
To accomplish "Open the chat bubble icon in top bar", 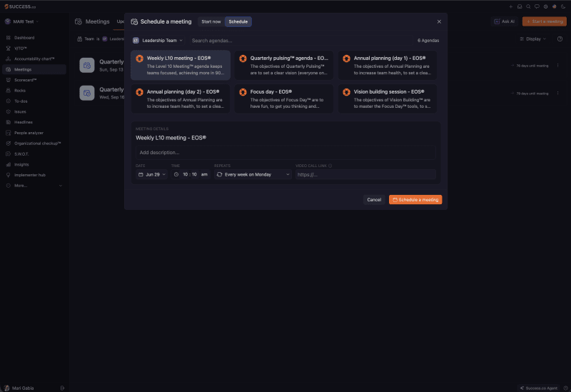I will [x=537, y=6].
